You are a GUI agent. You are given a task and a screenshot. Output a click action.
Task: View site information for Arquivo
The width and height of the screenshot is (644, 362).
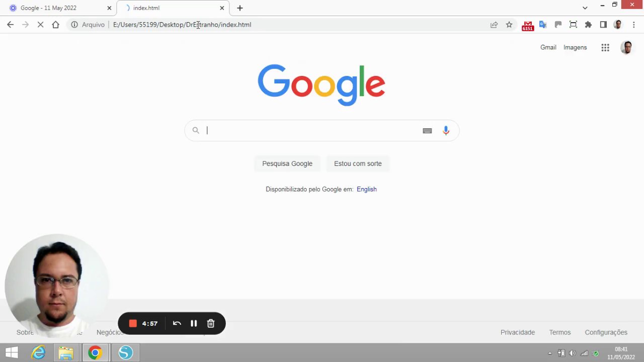point(88,25)
